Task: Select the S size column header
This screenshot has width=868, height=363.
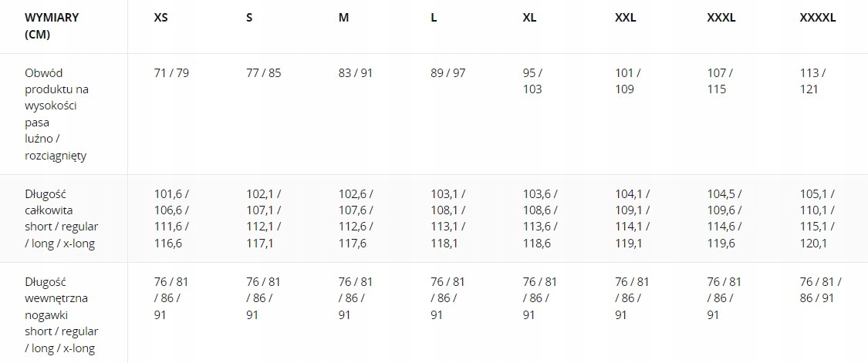Action: point(249,18)
